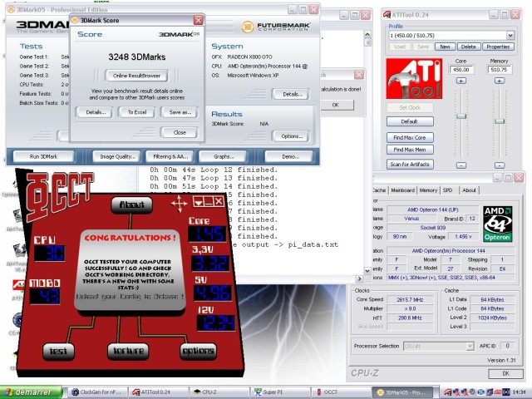Image resolution: width=532 pixels, height=399 pixels.
Task: Click the Default button in ATITool
Action: coord(410,121)
